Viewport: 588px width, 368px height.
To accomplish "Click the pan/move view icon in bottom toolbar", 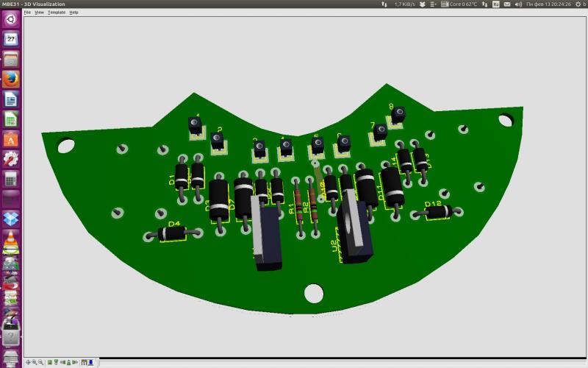I will tap(29, 362).
